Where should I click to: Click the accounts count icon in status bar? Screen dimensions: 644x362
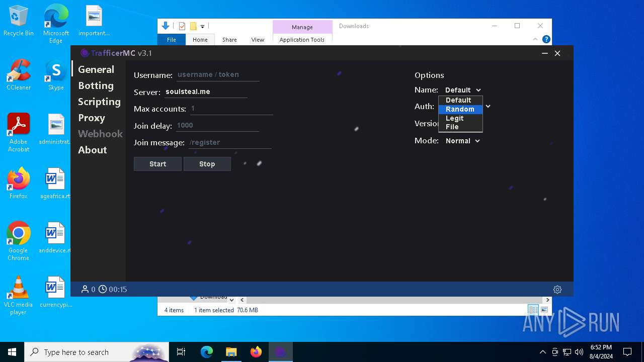[x=85, y=289]
